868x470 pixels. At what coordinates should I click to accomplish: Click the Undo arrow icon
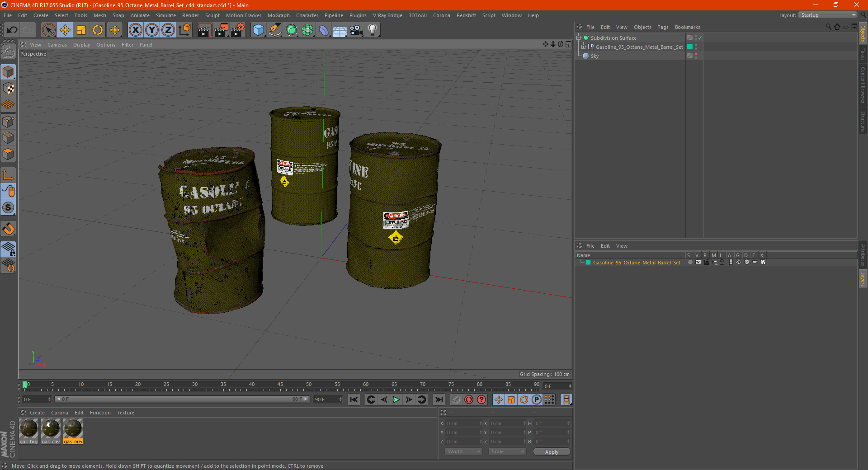tap(12, 30)
